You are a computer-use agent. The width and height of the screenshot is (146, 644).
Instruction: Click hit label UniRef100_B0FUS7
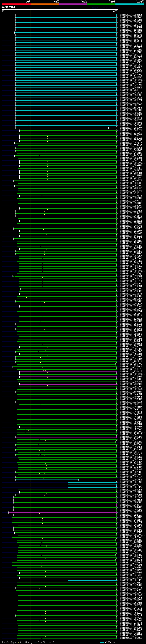(131, 482)
